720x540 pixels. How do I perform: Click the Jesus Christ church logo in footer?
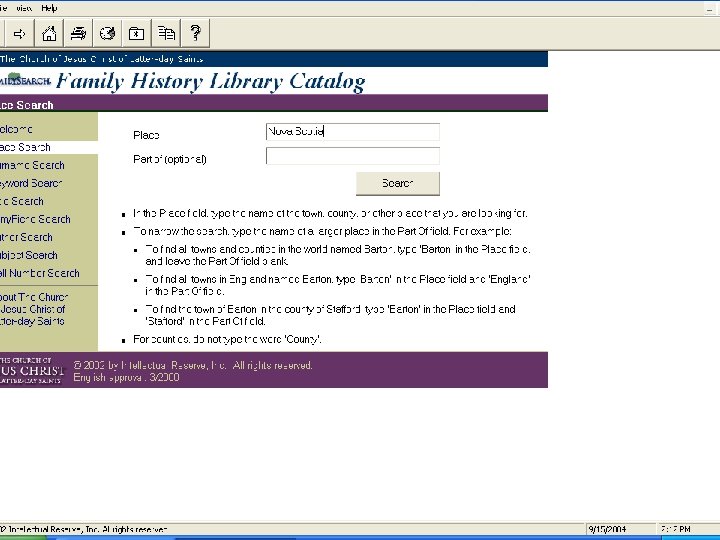pyautogui.click(x=32, y=370)
